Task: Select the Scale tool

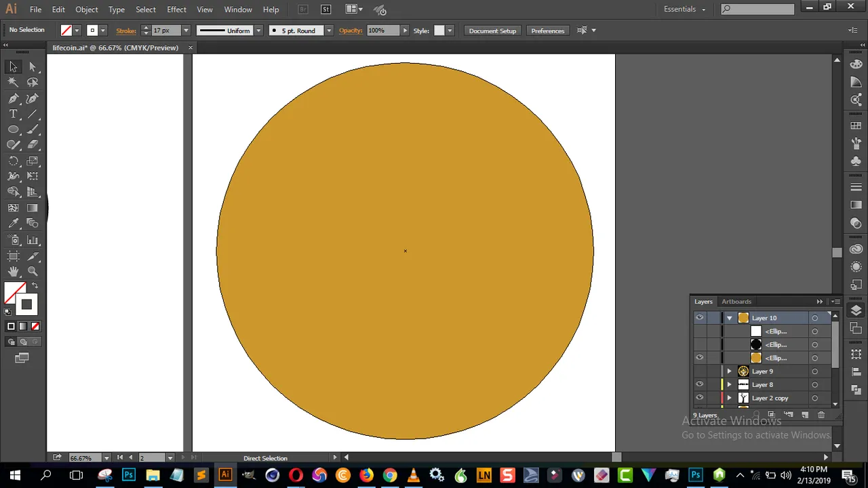Action: tap(33, 161)
